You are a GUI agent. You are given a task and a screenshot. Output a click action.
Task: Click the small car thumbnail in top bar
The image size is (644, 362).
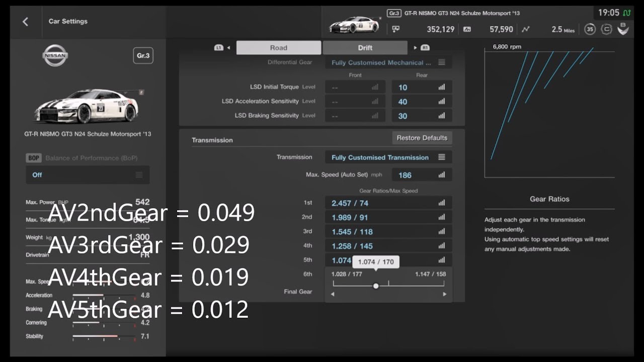(x=354, y=25)
